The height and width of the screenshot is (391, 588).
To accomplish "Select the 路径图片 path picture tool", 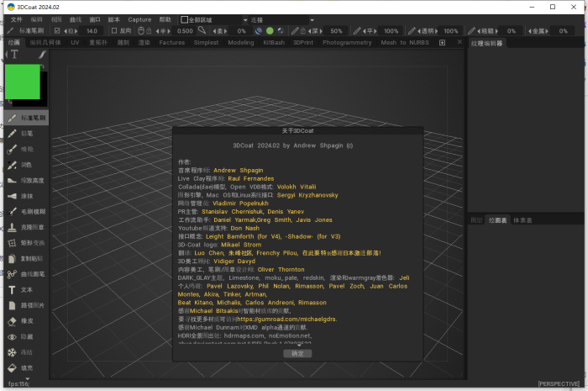I will (27, 305).
